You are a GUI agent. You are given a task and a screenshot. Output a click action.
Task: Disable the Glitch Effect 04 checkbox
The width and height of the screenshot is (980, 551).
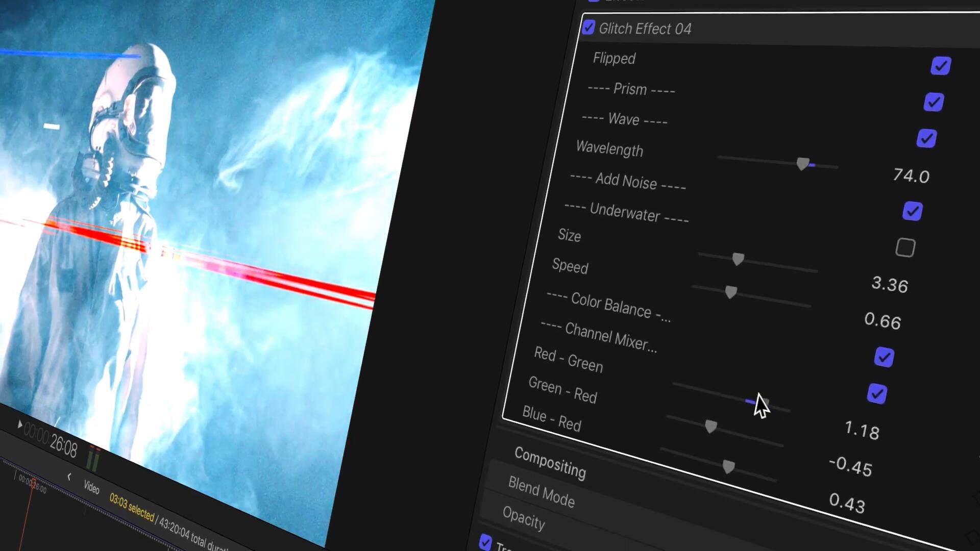point(588,28)
